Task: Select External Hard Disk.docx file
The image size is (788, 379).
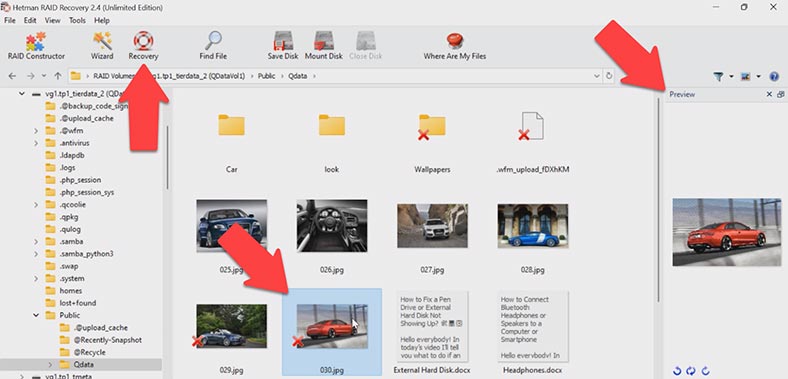Action: [432, 327]
